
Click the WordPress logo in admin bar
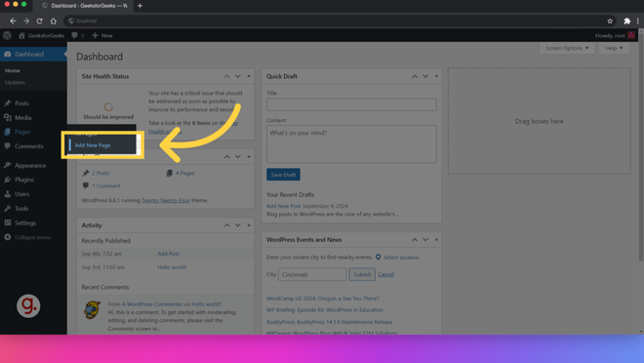(8, 36)
